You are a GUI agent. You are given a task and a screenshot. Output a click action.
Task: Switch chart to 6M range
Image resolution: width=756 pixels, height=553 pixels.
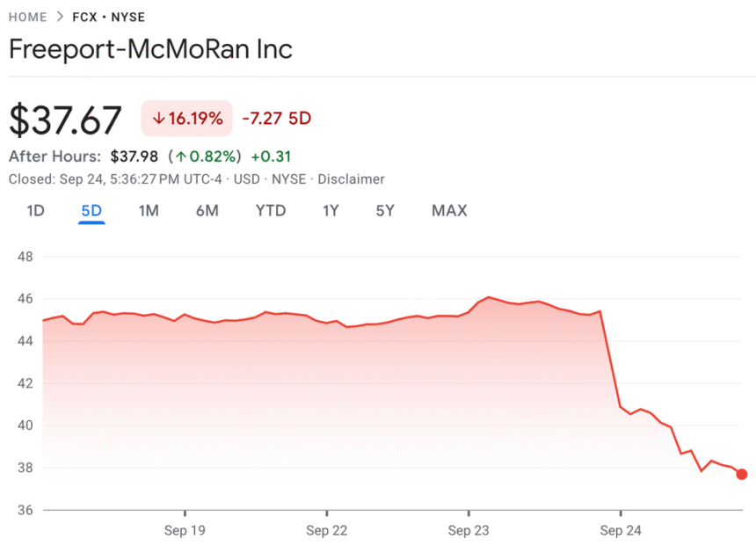click(x=207, y=211)
